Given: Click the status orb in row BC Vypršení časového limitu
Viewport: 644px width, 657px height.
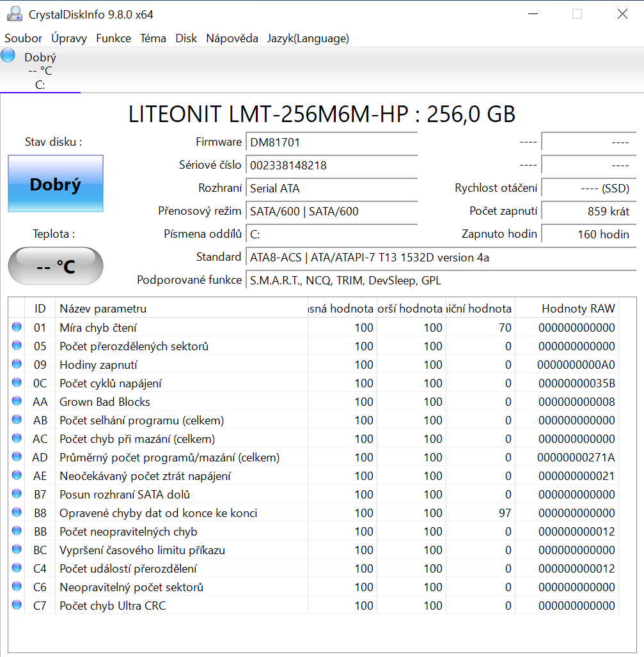Looking at the screenshot, I should click(x=17, y=550).
